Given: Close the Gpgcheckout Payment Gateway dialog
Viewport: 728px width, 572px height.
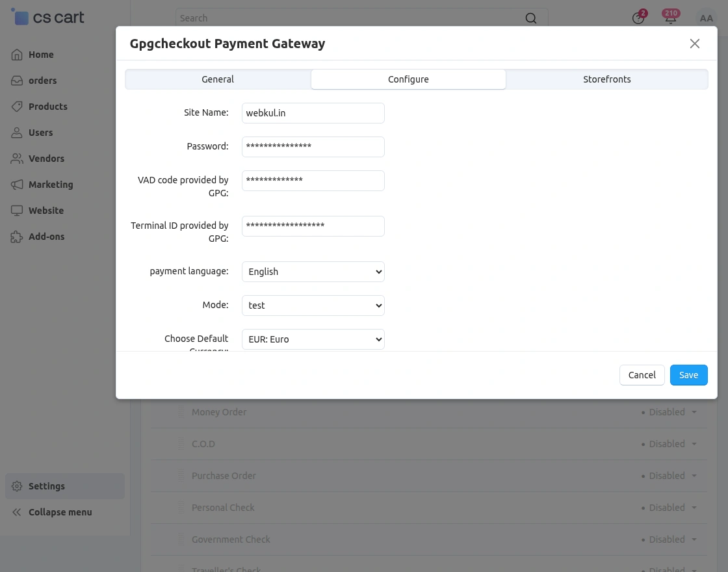Looking at the screenshot, I should [x=695, y=44].
